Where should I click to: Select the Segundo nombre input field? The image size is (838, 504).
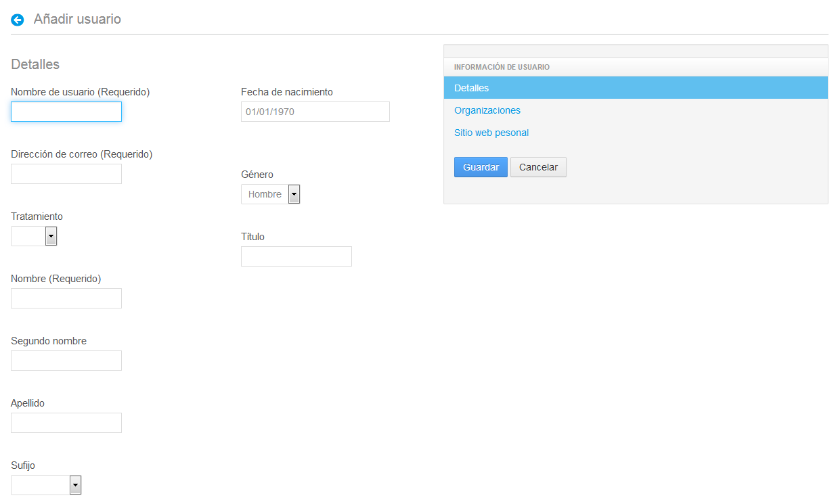66,361
